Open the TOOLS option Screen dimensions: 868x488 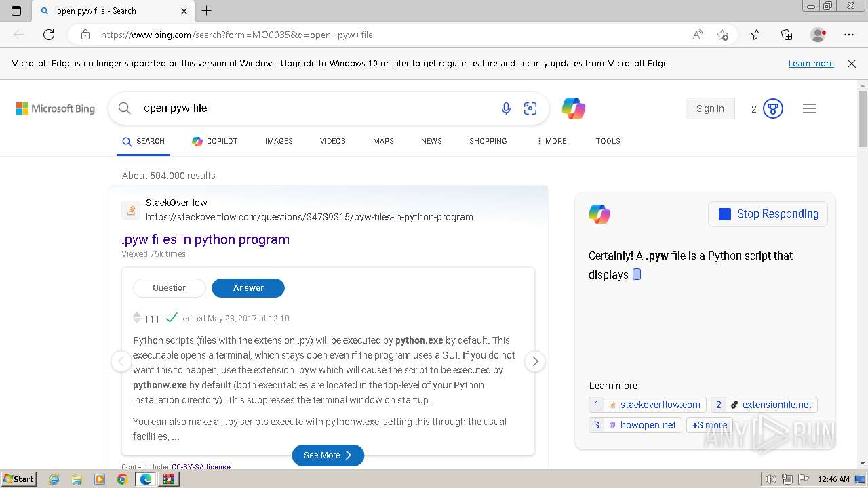pyautogui.click(x=608, y=141)
